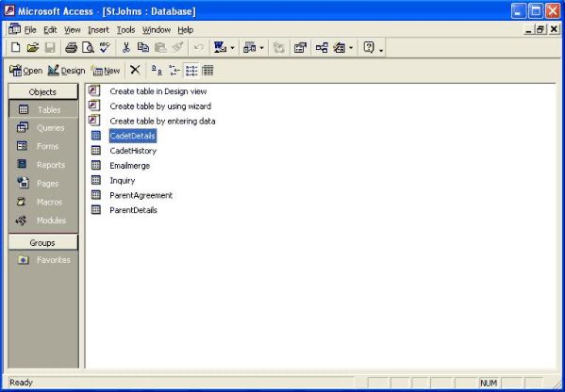
Task: Click the Cut scissors icon
Action: tap(125, 47)
